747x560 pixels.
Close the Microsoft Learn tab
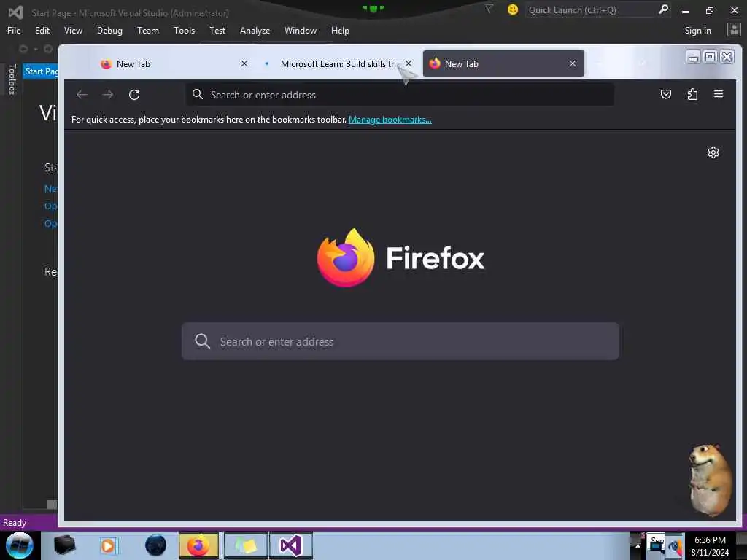tap(409, 63)
